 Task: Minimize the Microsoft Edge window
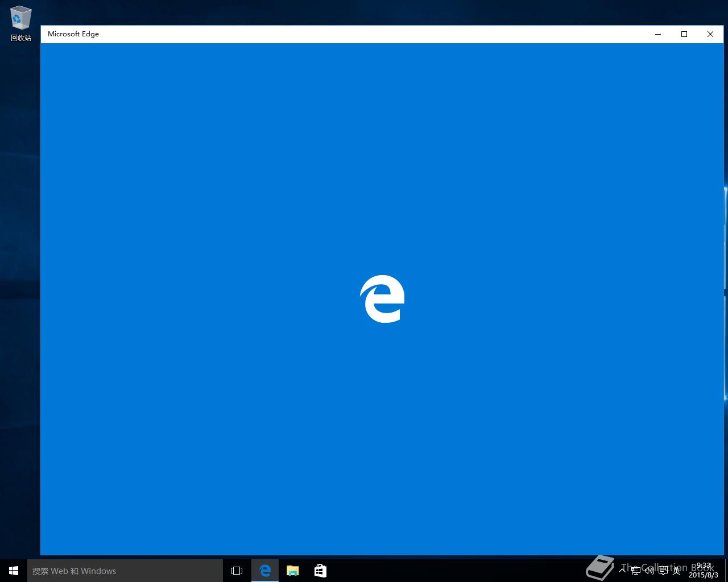click(658, 34)
